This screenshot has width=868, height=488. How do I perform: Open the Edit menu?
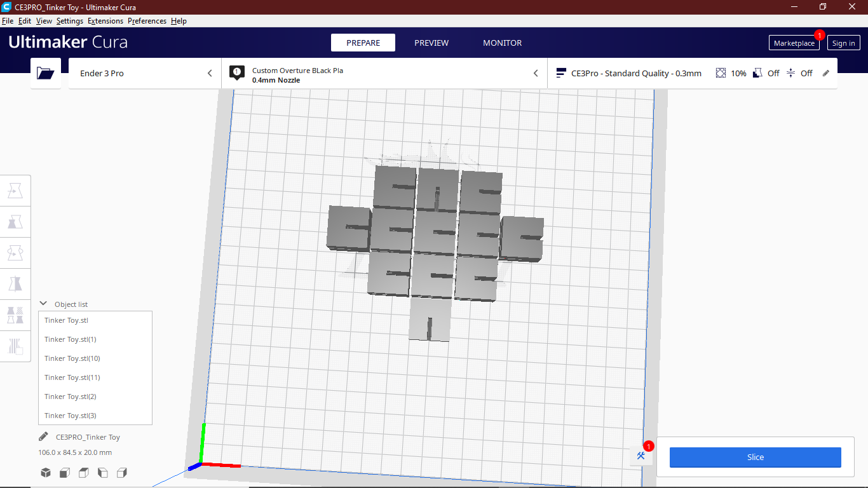(x=25, y=21)
